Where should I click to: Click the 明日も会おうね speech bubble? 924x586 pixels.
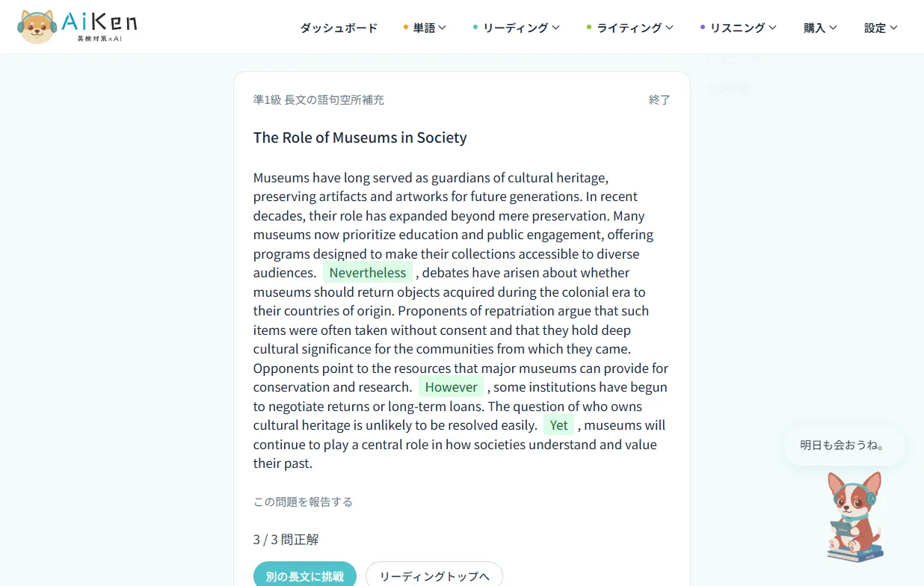pyautogui.click(x=844, y=445)
